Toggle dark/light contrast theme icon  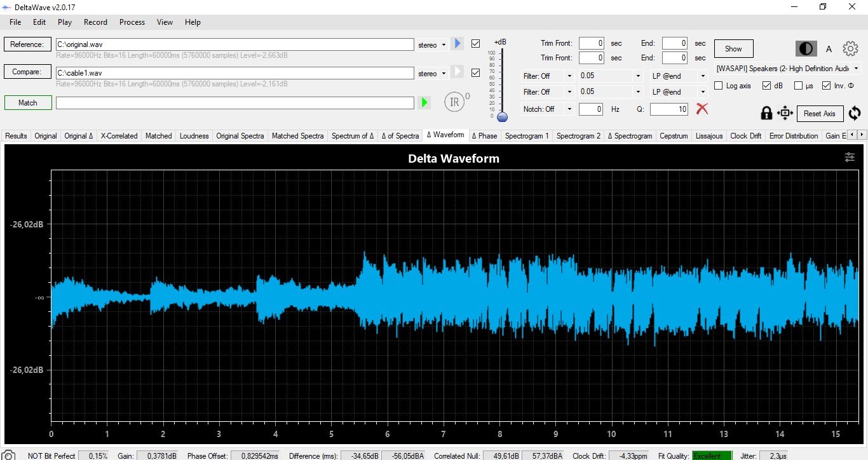click(x=806, y=49)
